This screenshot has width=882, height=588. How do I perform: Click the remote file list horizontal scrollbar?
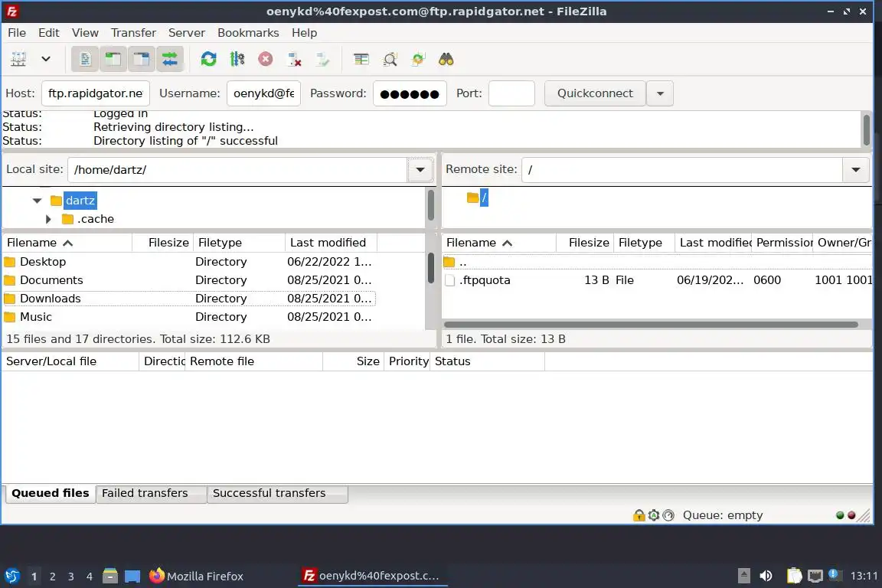[x=651, y=325]
